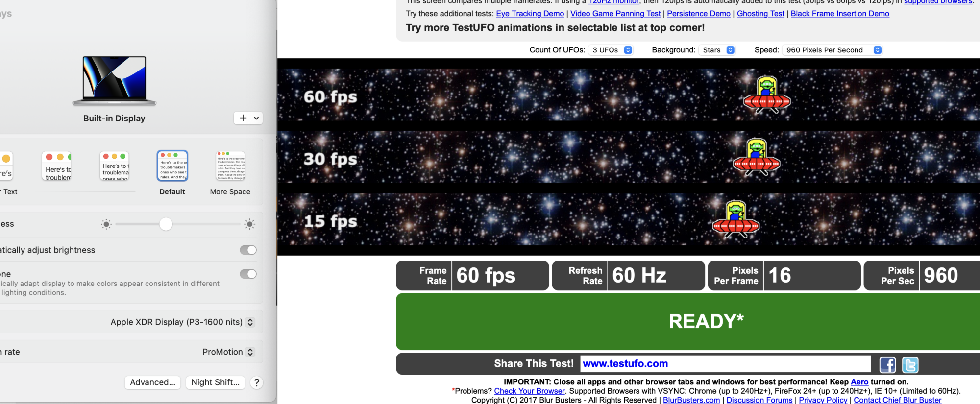Click the green READY status banner
Viewport: 980px width, 404px height.
[x=688, y=322]
